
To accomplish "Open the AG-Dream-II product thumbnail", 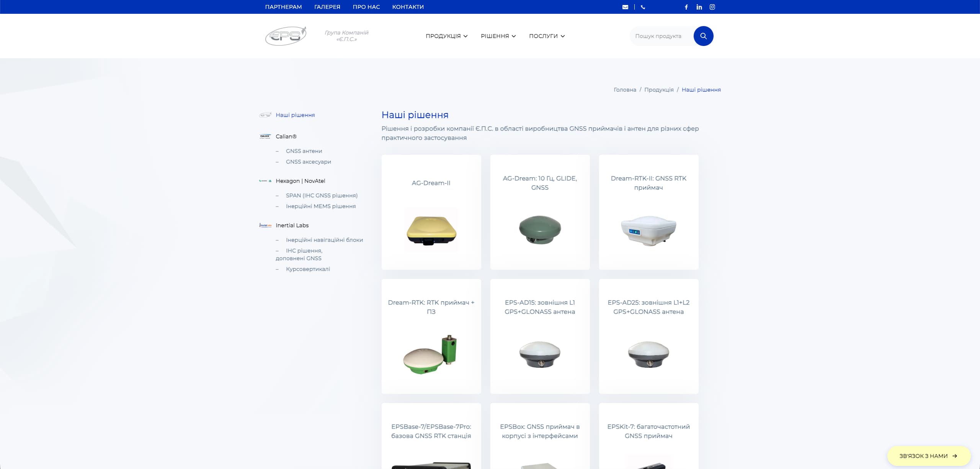I will click(431, 230).
